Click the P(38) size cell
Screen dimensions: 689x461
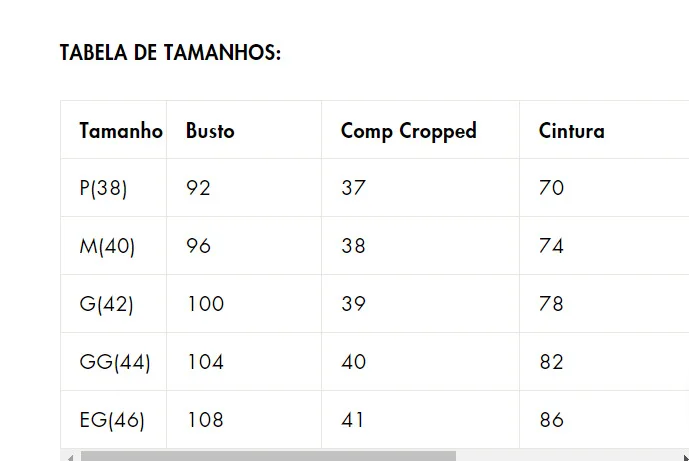click(x=103, y=188)
